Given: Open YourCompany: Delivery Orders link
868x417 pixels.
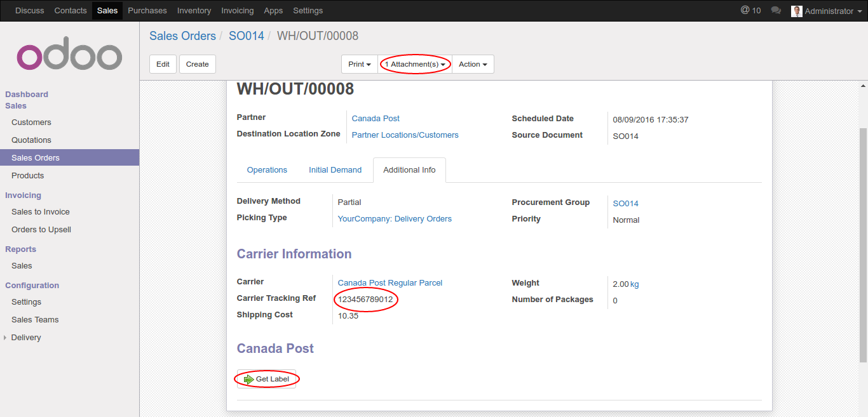Looking at the screenshot, I should tap(395, 219).
